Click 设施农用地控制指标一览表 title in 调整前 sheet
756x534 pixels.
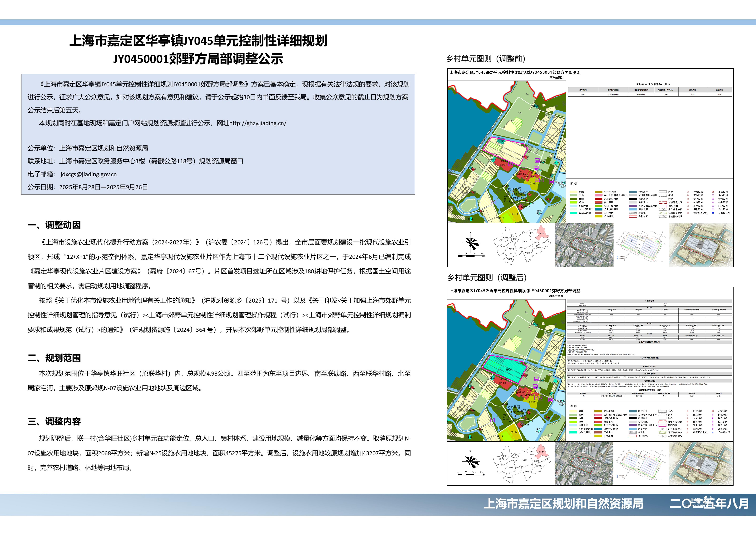653,84
